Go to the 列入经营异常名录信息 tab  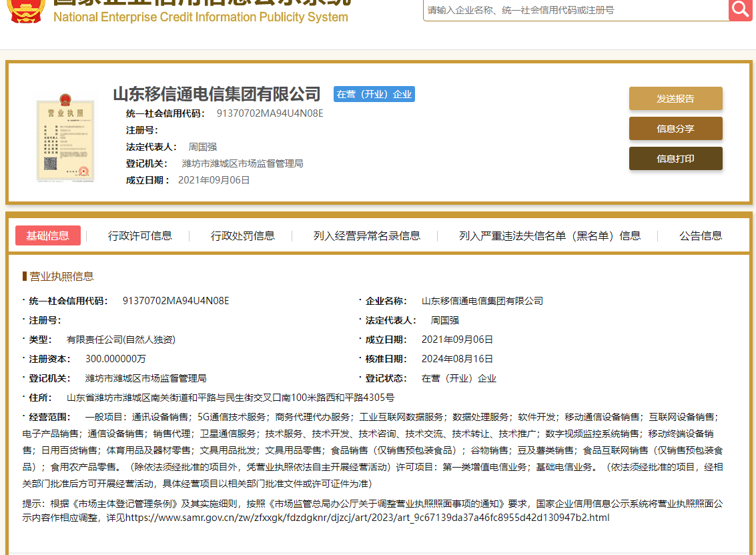[x=367, y=235]
